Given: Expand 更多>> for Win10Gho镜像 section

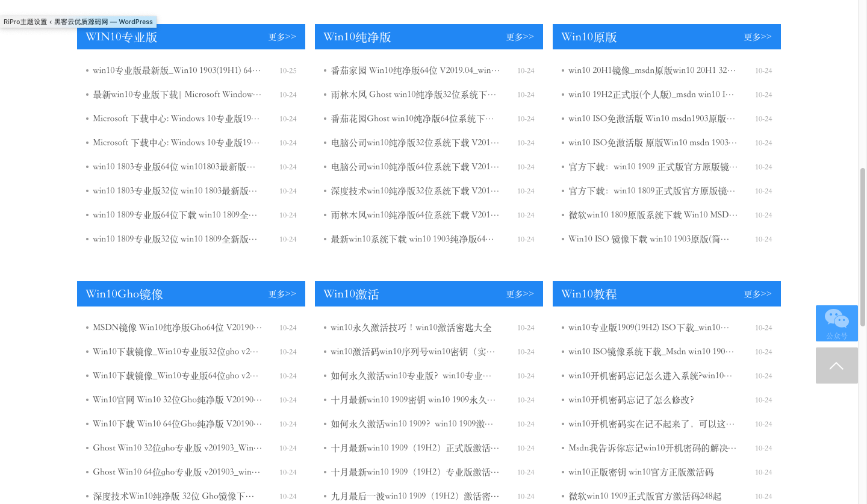Looking at the screenshot, I should click(282, 294).
